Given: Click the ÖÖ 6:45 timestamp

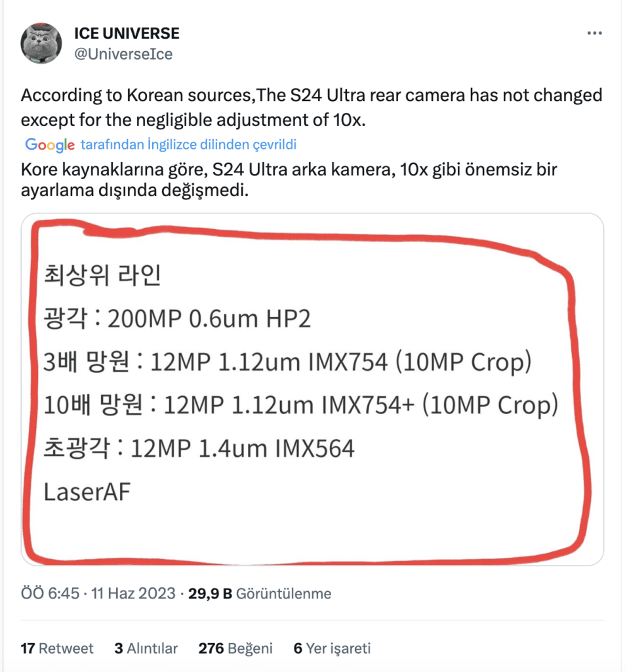Looking at the screenshot, I should [x=50, y=594].
